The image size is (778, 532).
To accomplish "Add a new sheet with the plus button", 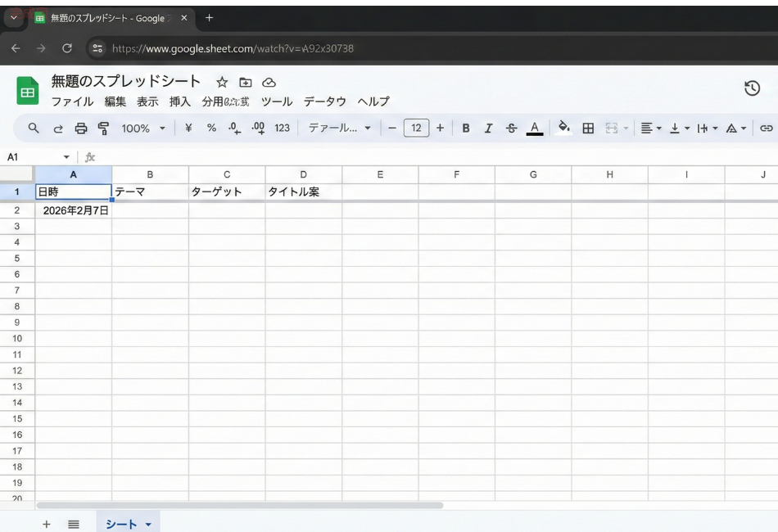I will pos(46,523).
